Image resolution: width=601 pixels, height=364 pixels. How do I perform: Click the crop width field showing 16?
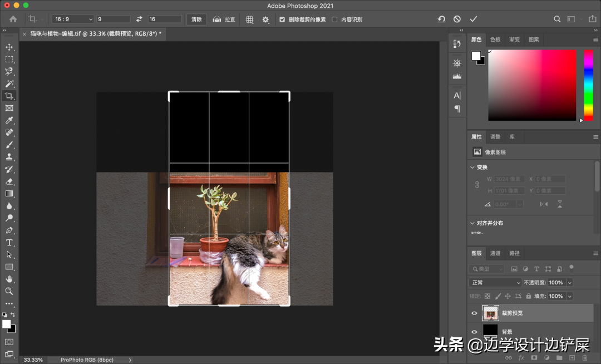(x=165, y=19)
